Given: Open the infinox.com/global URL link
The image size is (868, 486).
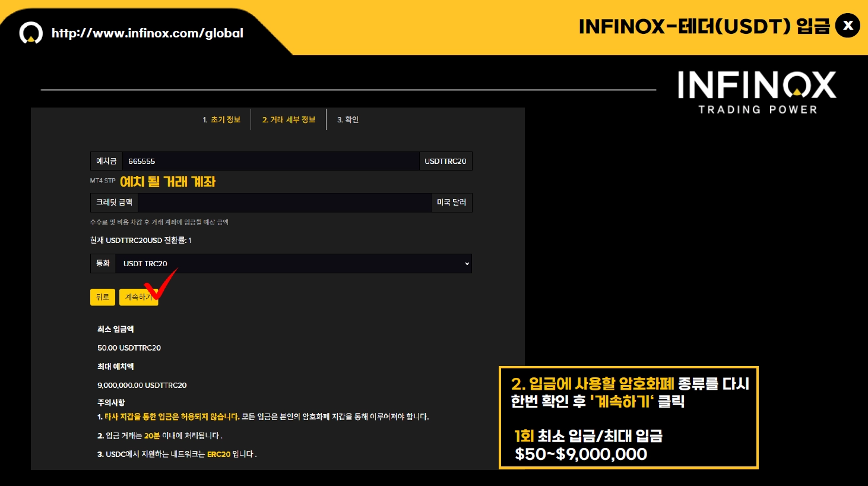Looking at the screenshot, I should click(x=147, y=33).
